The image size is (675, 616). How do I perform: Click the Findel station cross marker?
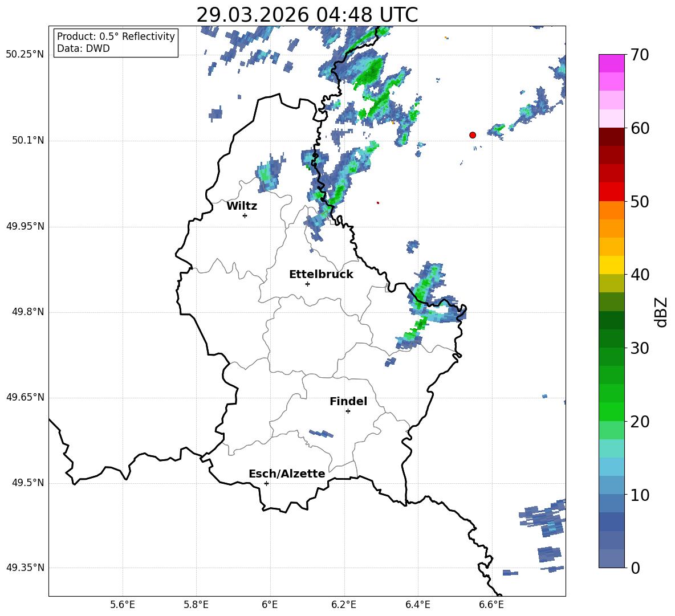coord(348,411)
